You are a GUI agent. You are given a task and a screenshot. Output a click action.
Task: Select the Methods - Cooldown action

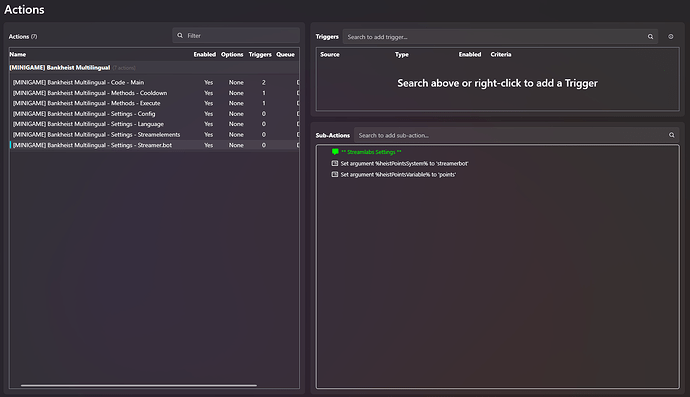[x=154, y=93]
